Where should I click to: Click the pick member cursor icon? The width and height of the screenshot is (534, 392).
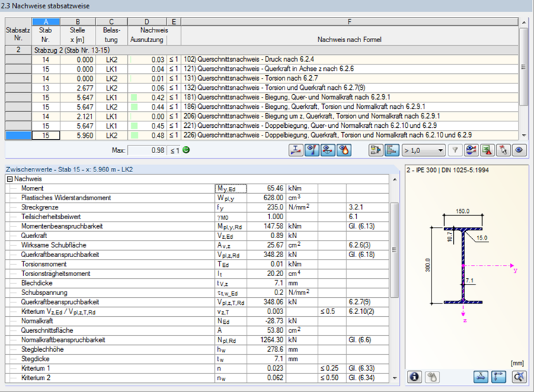[503, 150]
